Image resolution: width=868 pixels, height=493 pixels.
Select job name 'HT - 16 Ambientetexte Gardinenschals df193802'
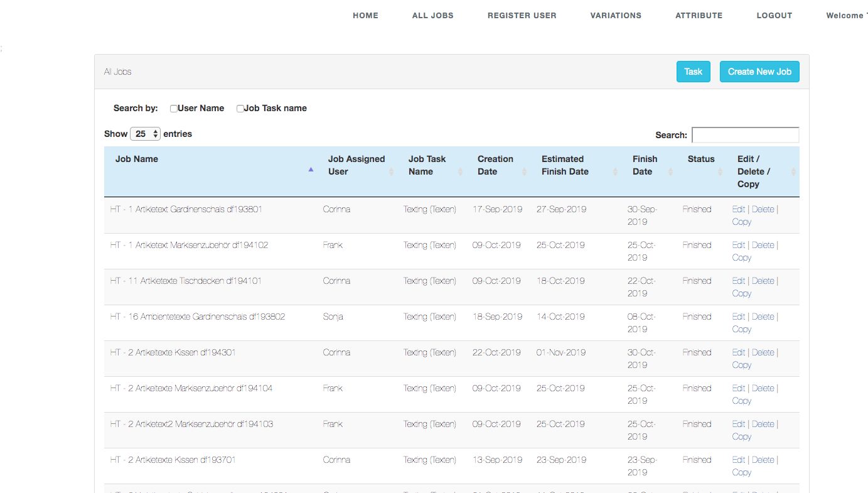(198, 317)
